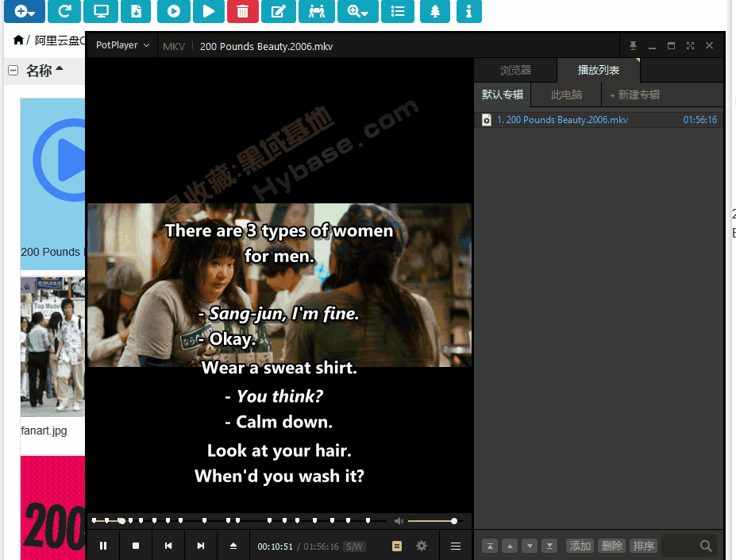Toggle the playlist panel icon
The image size is (736, 560).
coord(397,546)
